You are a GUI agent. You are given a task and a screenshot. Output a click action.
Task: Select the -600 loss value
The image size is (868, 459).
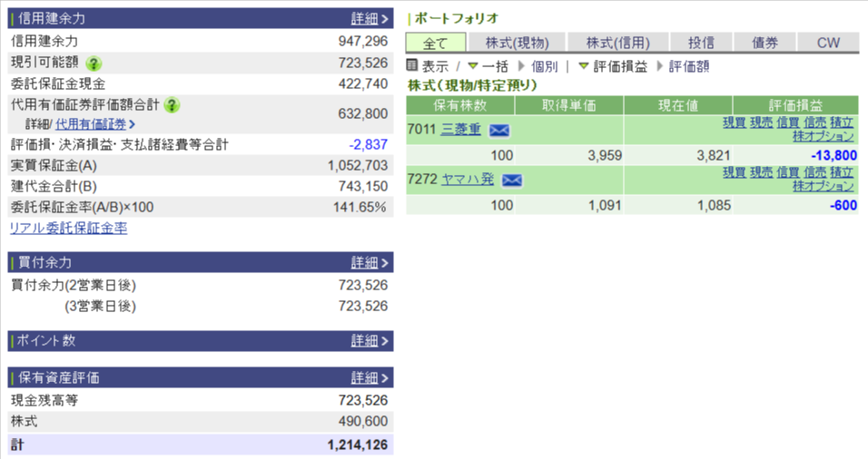pos(843,205)
